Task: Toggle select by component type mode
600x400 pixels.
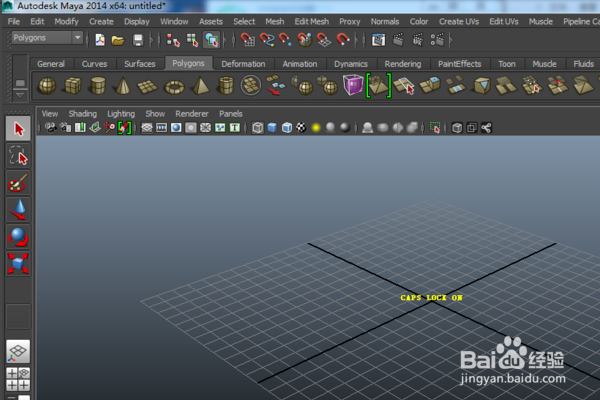Action: pyautogui.click(x=211, y=40)
